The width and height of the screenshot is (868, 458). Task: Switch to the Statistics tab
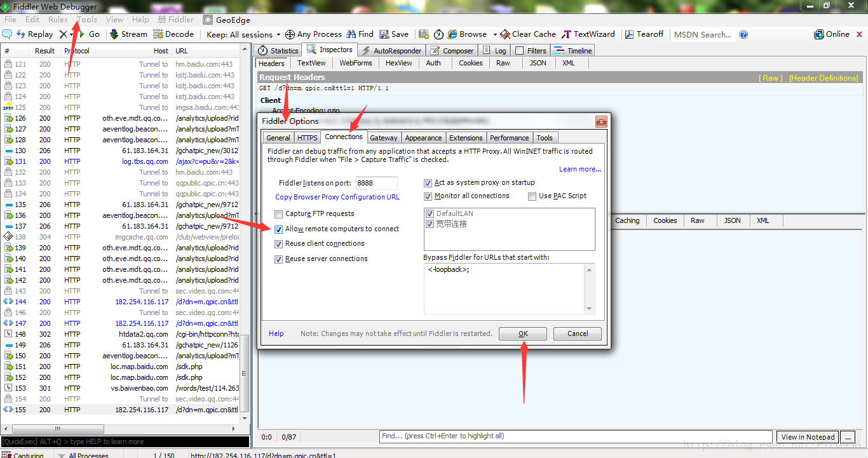point(278,50)
